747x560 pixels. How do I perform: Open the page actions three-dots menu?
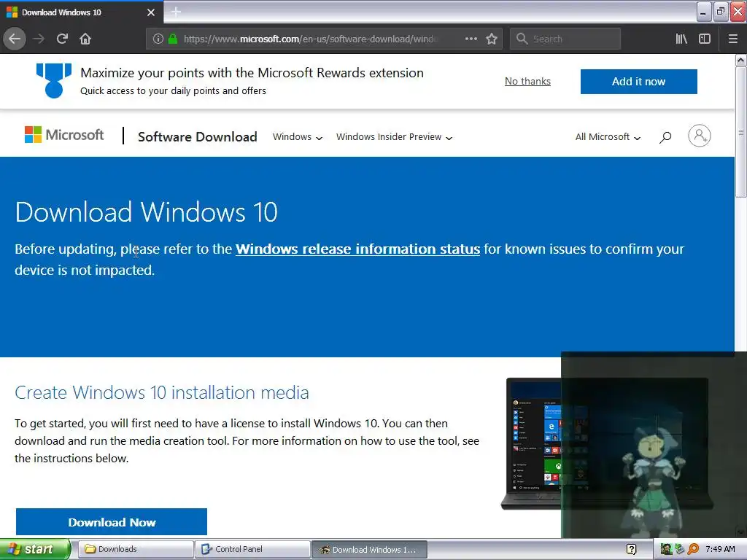[471, 39]
